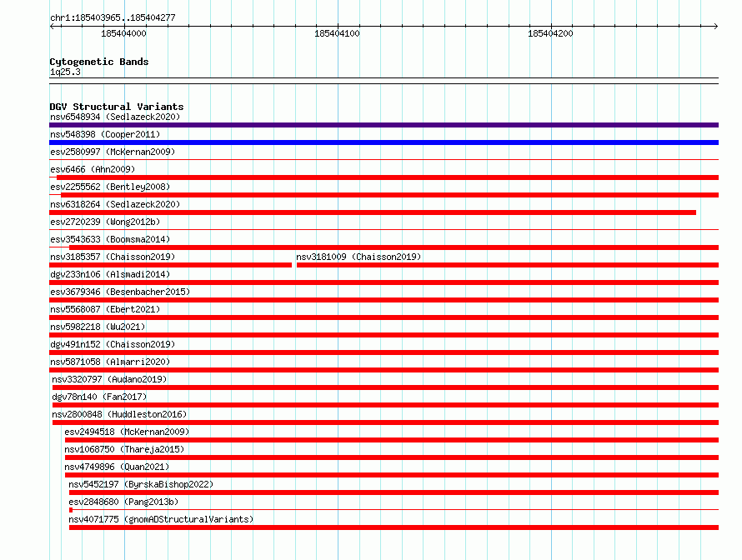Select the nsv3185357 (Chaisson2019) variant label
The height and width of the screenshot is (560, 742).
113,257
